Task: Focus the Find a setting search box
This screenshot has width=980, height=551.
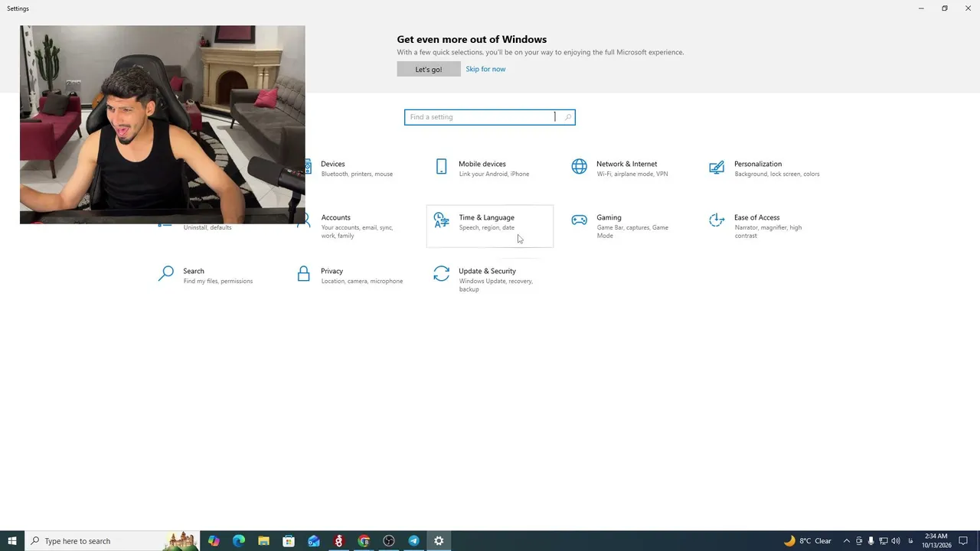Action: pos(490,117)
